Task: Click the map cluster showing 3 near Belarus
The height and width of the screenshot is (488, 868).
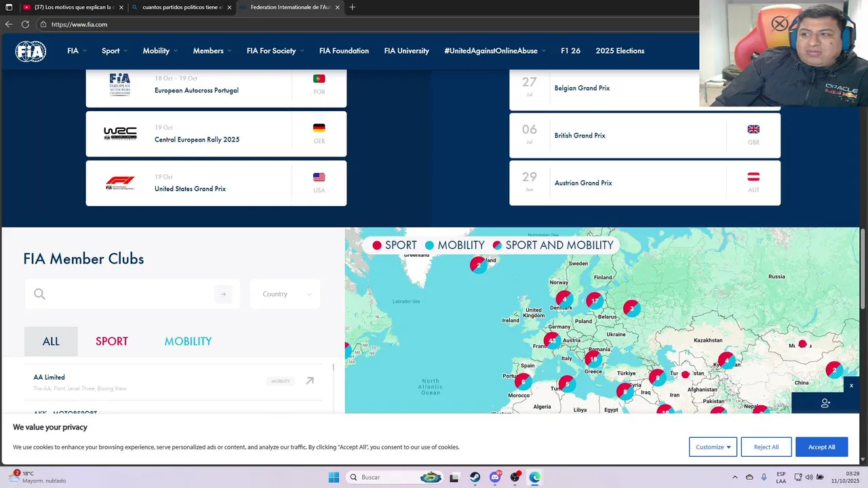Action: (631, 308)
